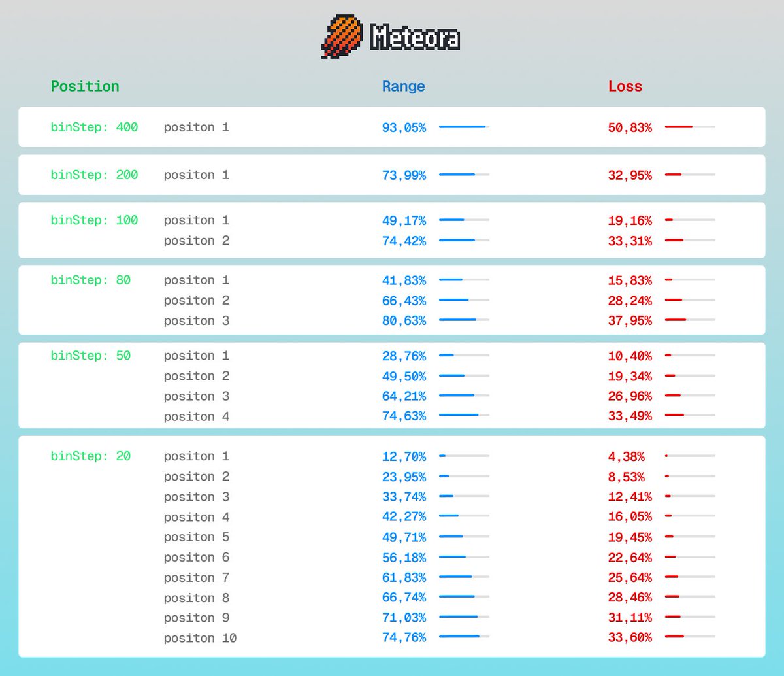This screenshot has width=784, height=676.
Task: Click the 19,34% loss value
Action: click(x=630, y=377)
